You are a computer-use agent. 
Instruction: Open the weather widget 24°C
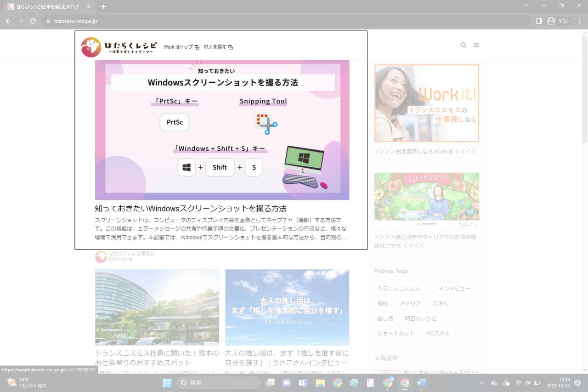27,383
